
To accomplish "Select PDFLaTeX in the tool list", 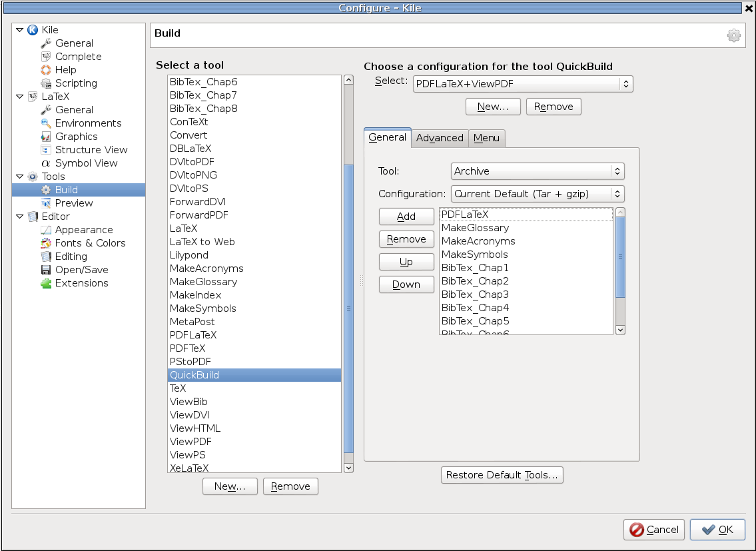I will [254, 335].
